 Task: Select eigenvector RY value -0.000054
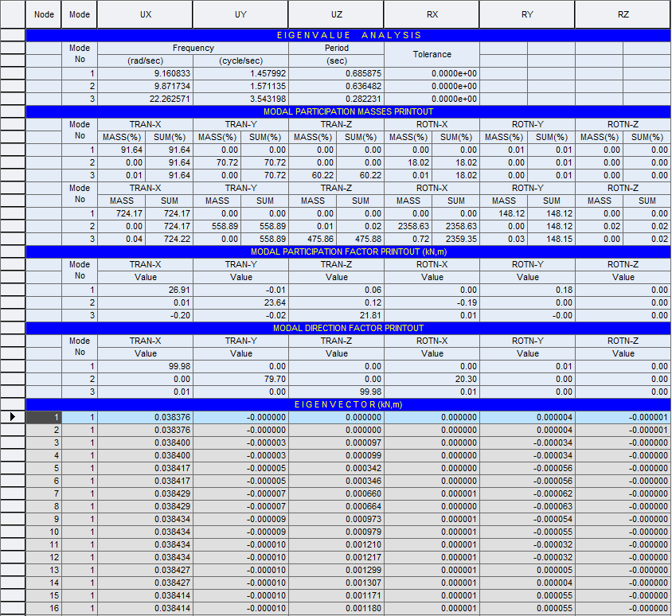[x=527, y=519]
